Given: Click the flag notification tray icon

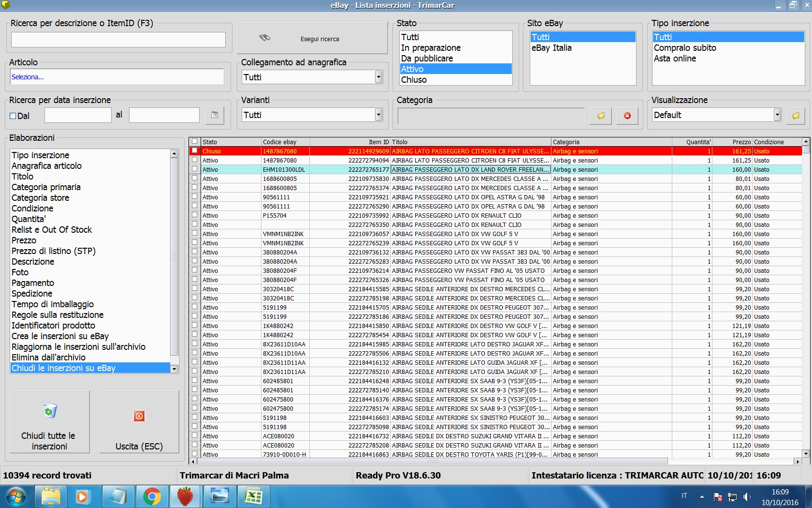Looking at the screenshot, I should tap(718, 497).
